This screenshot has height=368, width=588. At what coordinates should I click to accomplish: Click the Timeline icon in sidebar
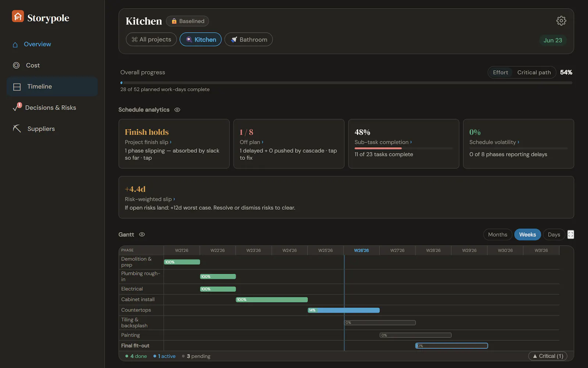click(x=17, y=87)
